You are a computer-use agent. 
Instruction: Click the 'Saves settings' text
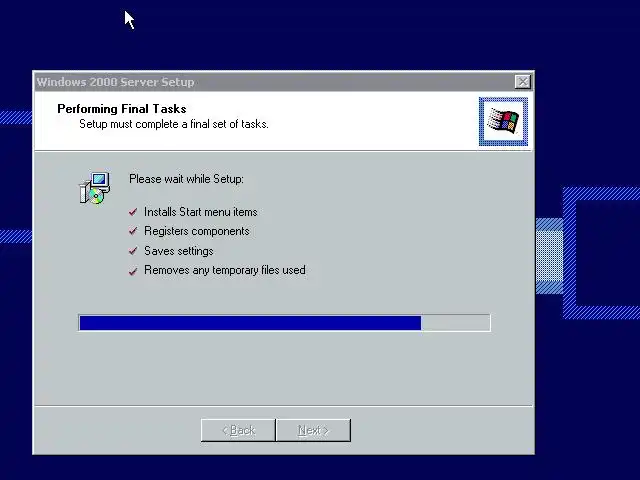pyautogui.click(x=179, y=251)
